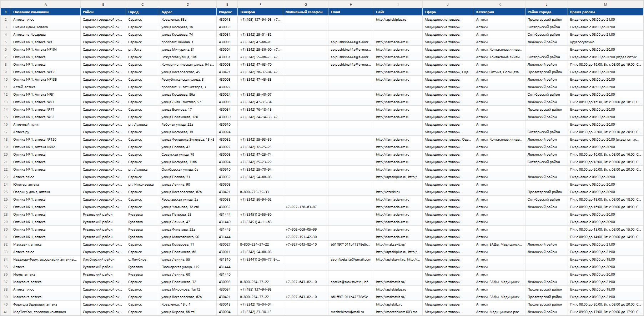Image resolution: width=644 pixels, height=322 pixels.
Task: Select the "Email" header cell
Action: pos(351,12)
